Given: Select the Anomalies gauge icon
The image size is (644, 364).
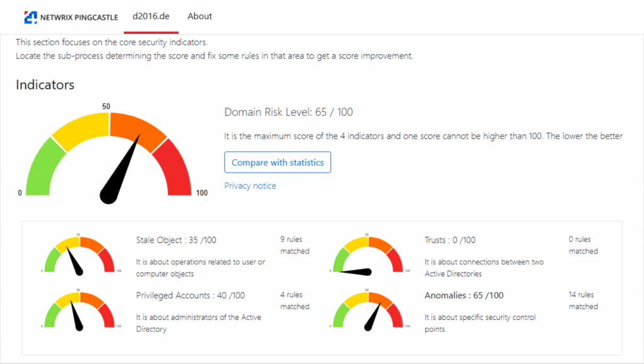Looking at the screenshot, I should click(367, 309).
